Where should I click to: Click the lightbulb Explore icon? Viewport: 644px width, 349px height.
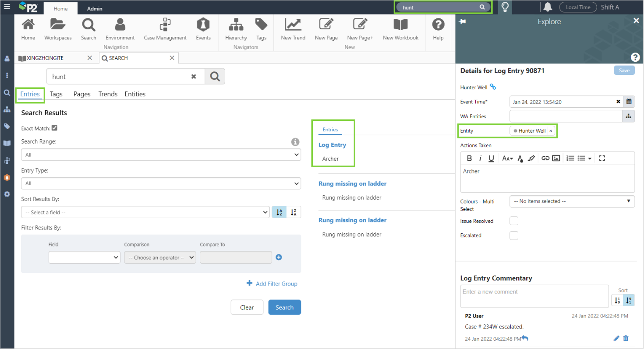pyautogui.click(x=505, y=7)
